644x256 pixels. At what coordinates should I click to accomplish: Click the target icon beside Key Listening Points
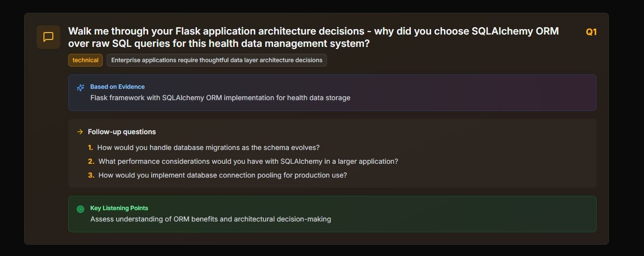click(x=80, y=209)
